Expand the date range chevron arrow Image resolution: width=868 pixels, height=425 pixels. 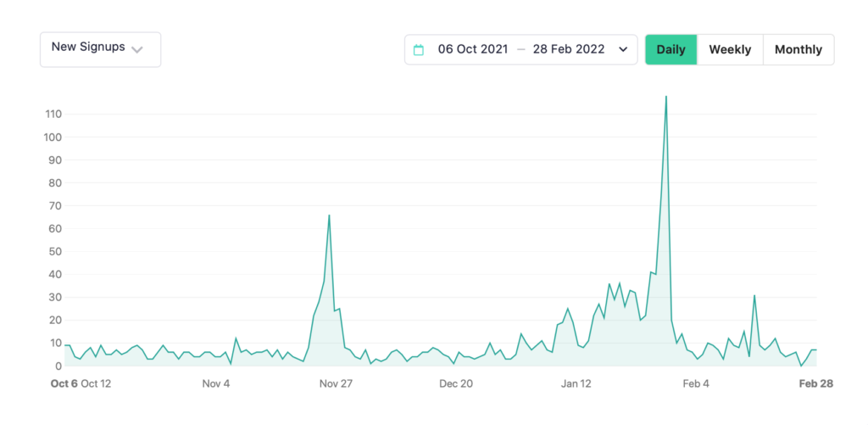pos(624,50)
